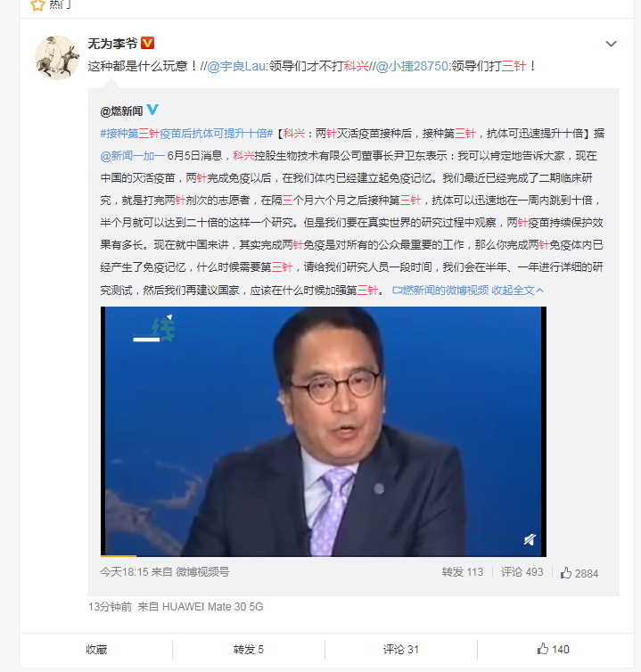
Task: Click the star icon at top left
Action: point(37,5)
